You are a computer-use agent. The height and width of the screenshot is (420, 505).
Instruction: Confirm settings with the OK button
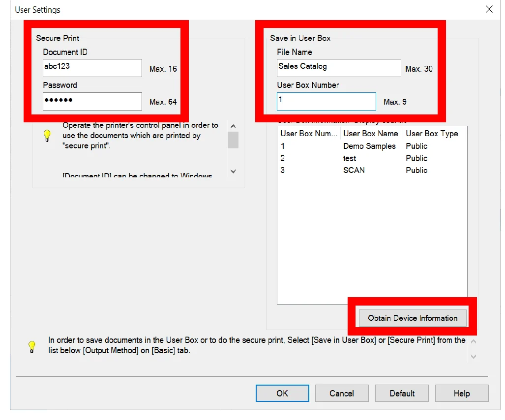click(x=282, y=393)
